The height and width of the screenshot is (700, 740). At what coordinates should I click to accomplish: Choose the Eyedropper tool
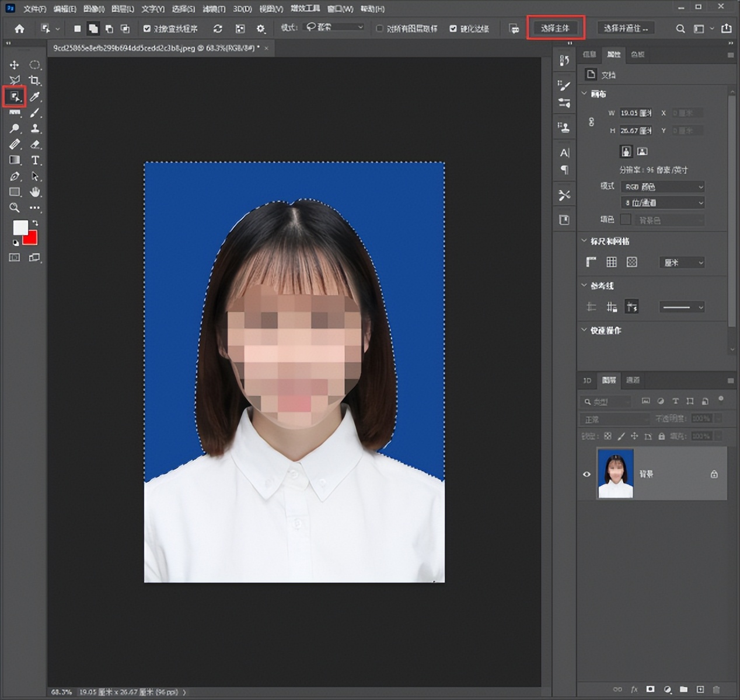click(35, 96)
